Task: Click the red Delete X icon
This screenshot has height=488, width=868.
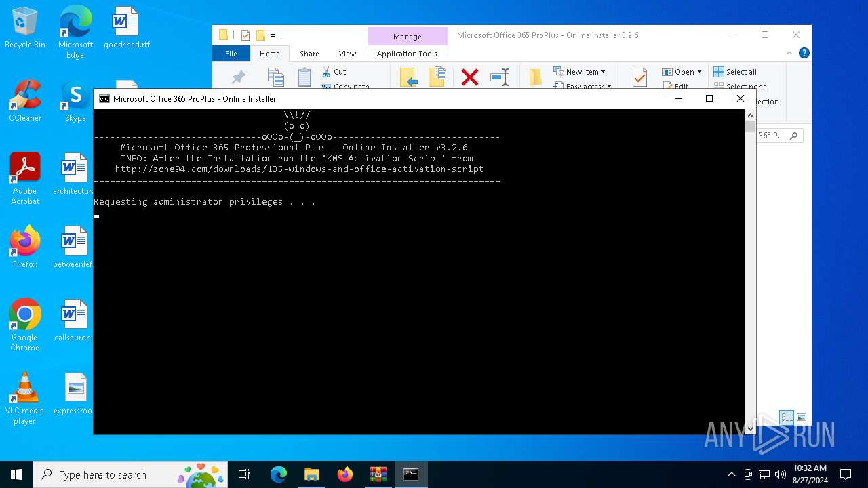Action: click(x=469, y=78)
